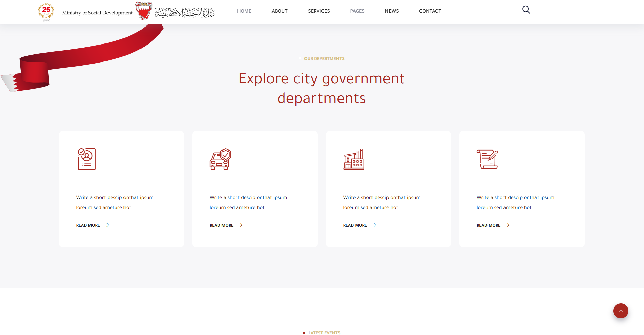
Task: Open the PAGES menu item
Action: (357, 11)
